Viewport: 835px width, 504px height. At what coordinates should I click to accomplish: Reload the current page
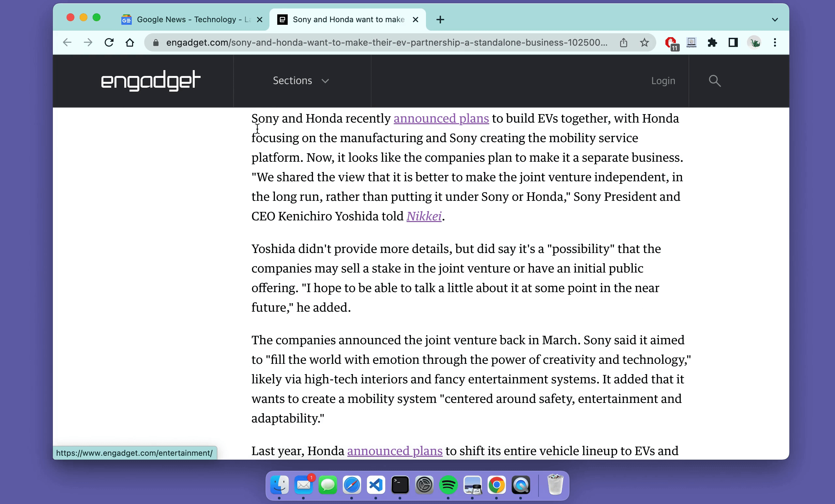point(109,43)
